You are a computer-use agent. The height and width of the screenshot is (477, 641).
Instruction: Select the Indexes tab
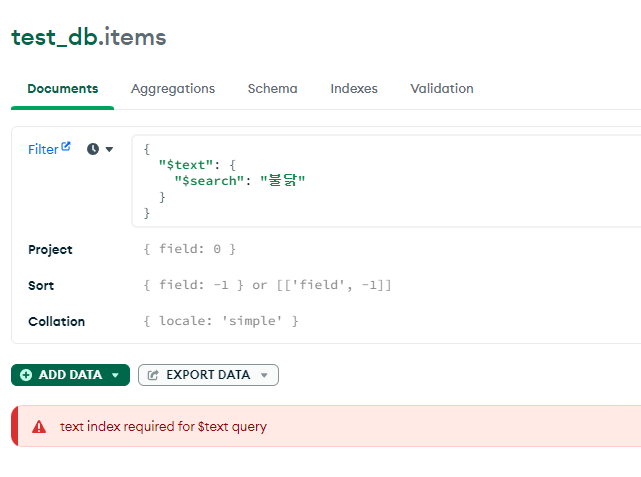point(354,89)
